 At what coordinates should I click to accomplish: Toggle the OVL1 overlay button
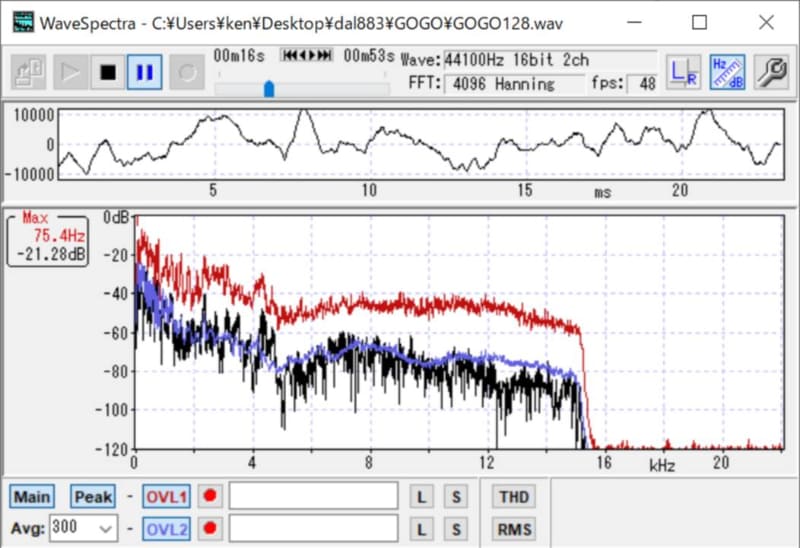(166, 496)
